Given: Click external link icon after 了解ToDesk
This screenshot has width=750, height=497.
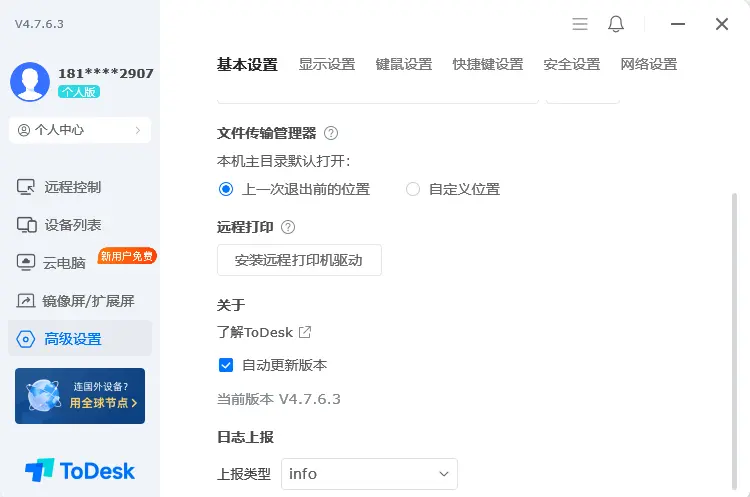Looking at the screenshot, I should click(305, 332).
